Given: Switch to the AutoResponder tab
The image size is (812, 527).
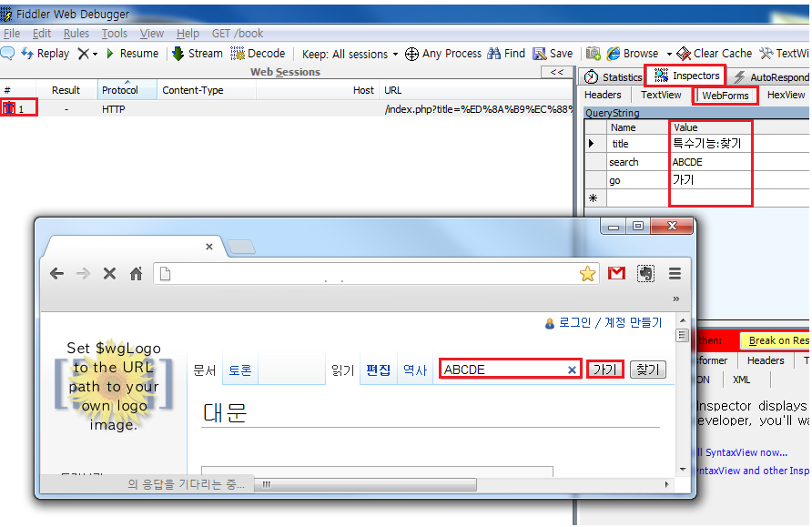Looking at the screenshot, I should click(772, 77).
